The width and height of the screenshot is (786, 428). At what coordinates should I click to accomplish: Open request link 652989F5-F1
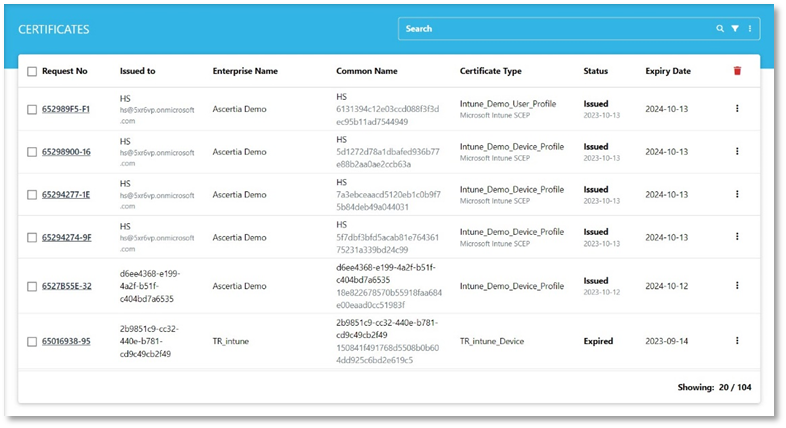coord(66,109)
